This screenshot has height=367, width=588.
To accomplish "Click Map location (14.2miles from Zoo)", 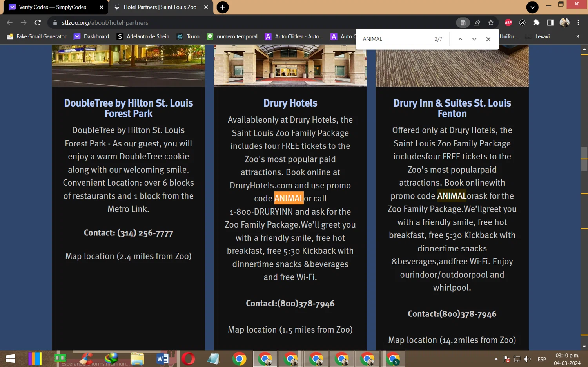I will [x=452, y=340].
